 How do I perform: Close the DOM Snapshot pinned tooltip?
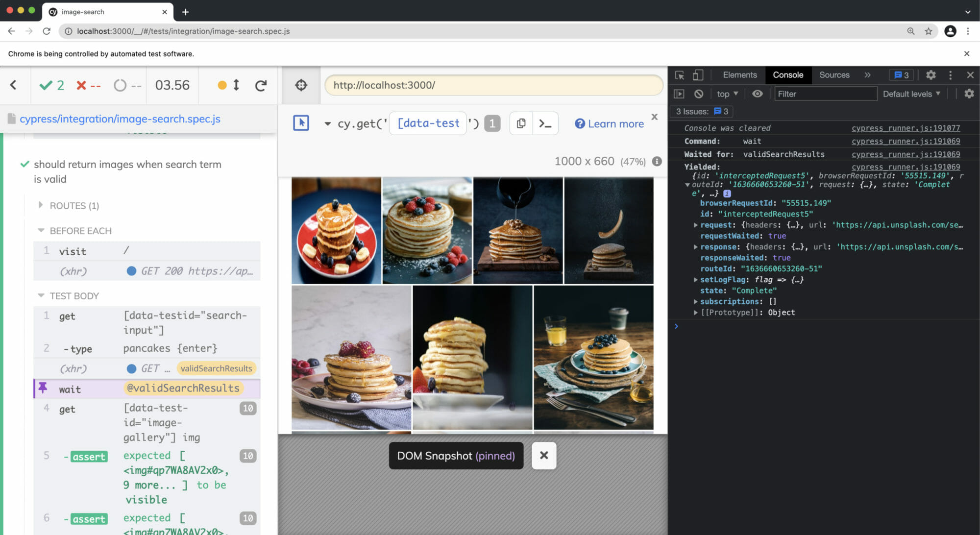click(544, 455)
